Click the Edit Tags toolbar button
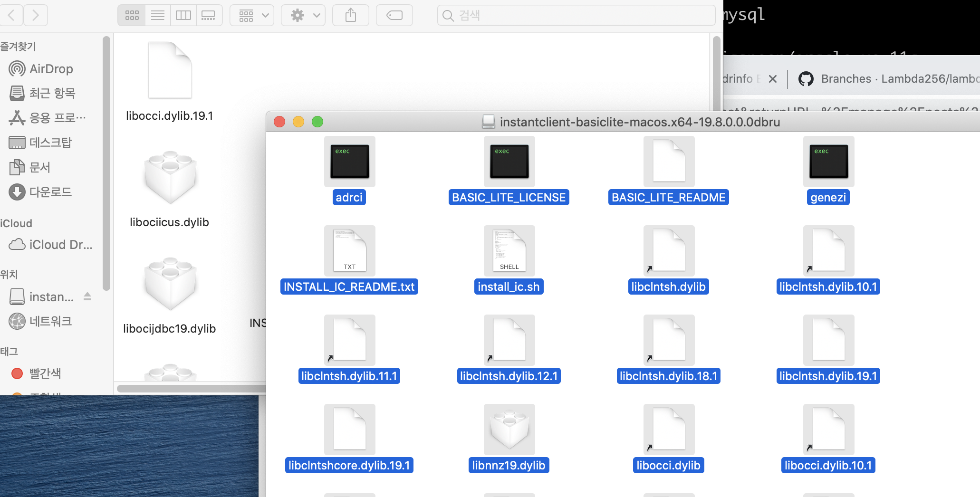980x497 pixels. [x=394, y=16]
